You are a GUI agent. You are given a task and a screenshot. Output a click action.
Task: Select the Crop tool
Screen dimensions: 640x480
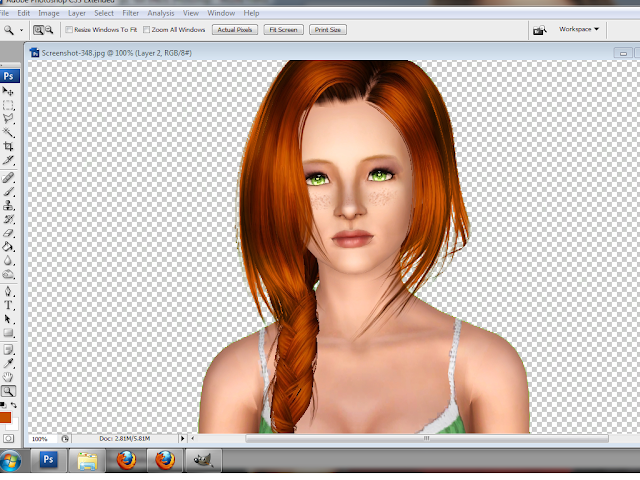pyautogui.click(x=8, y=146)
